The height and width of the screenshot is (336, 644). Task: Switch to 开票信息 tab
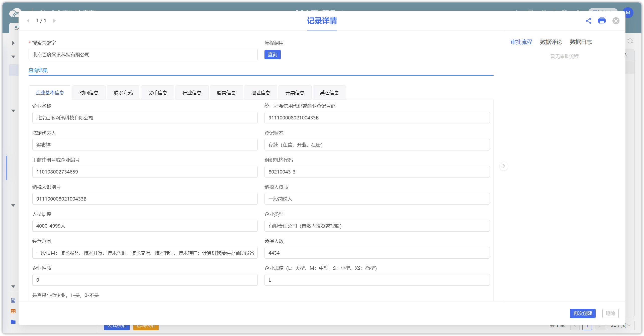(x=295, y=93)
